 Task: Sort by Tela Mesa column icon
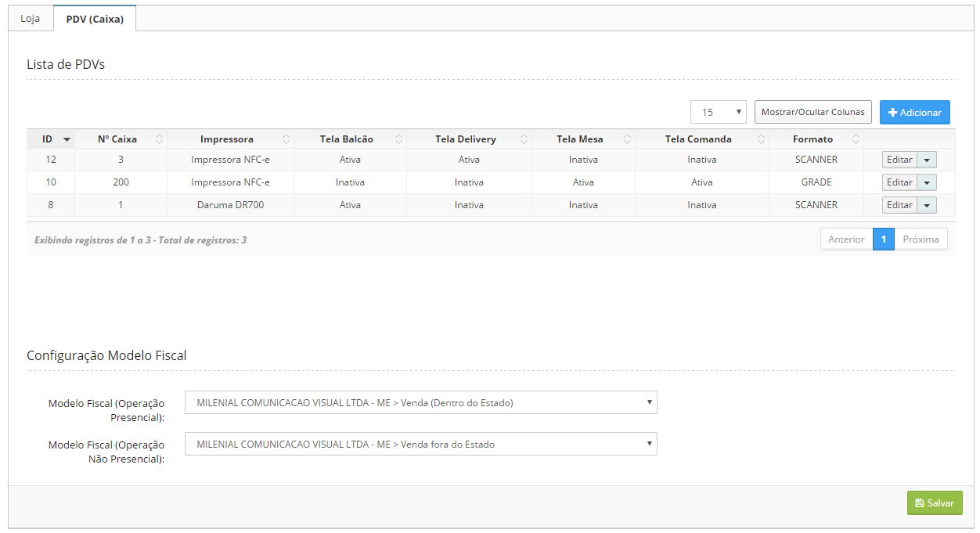click(627, 139)
